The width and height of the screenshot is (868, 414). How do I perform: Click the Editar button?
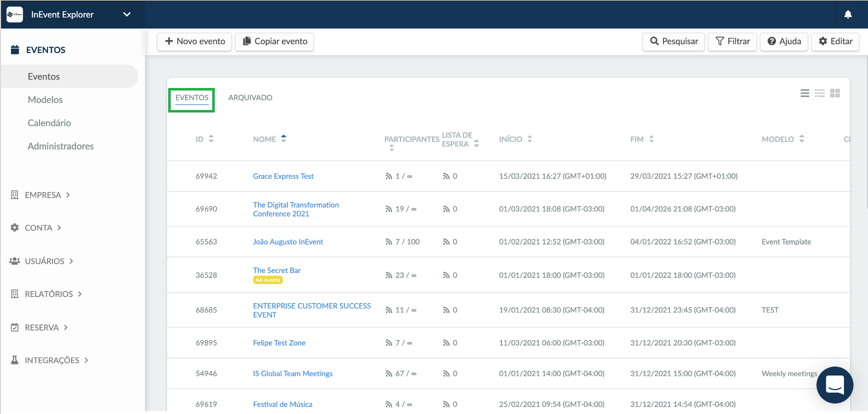[835, 41]
